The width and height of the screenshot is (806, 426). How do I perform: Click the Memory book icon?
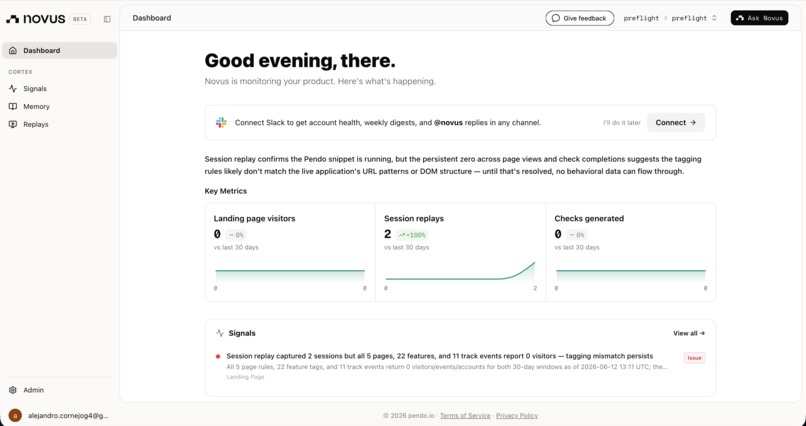(13, 106)
